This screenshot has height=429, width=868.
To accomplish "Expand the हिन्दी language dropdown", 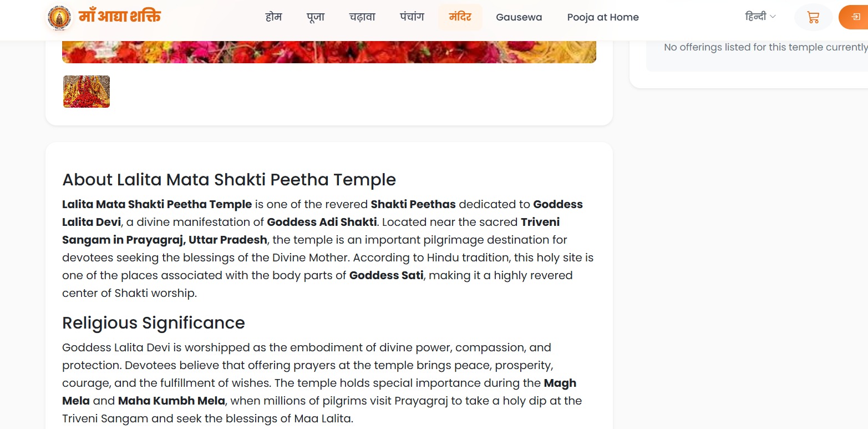I will [760, 17].
